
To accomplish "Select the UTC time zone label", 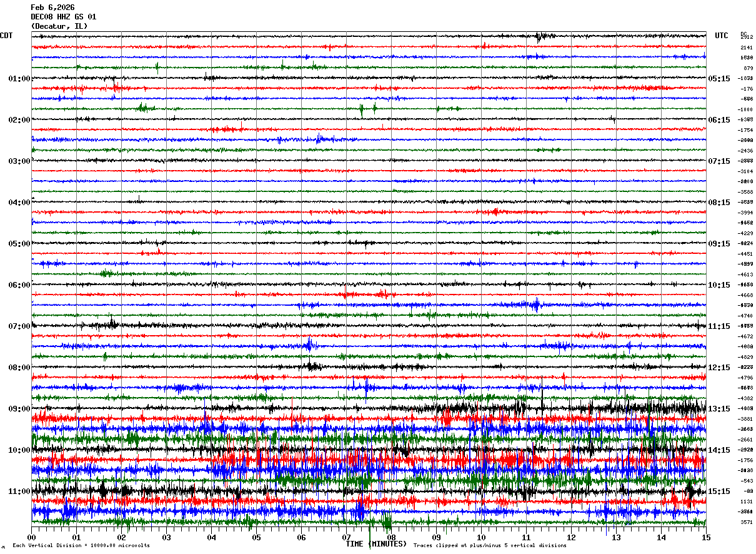I will click(x=722, y=36).
